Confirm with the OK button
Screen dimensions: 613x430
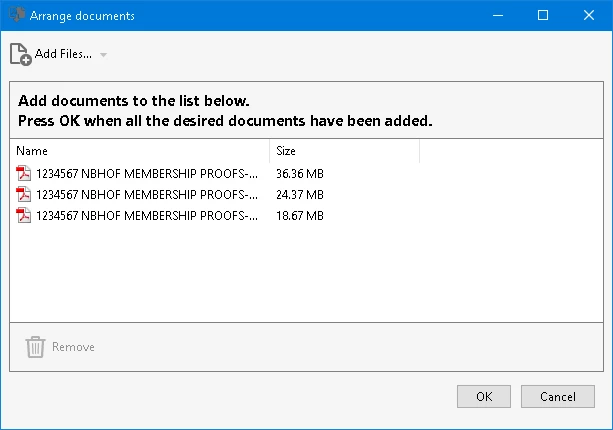484,396
